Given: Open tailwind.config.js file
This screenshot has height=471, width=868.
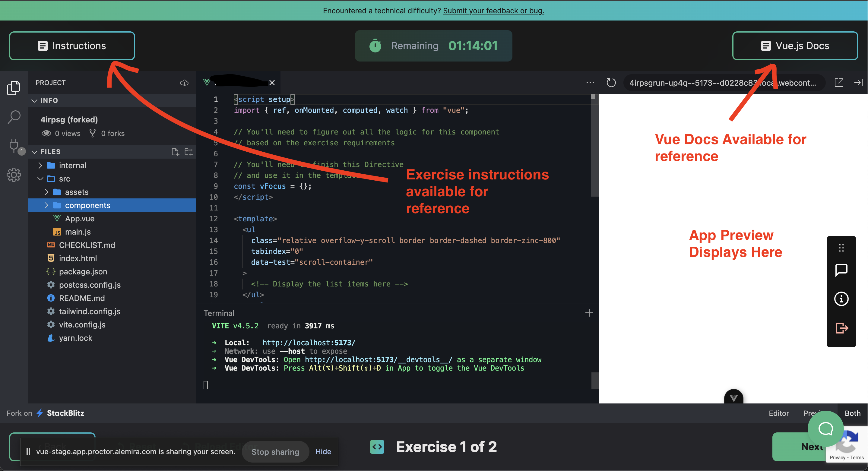Looking at the screenshot, I should click(x=90, y=311).
